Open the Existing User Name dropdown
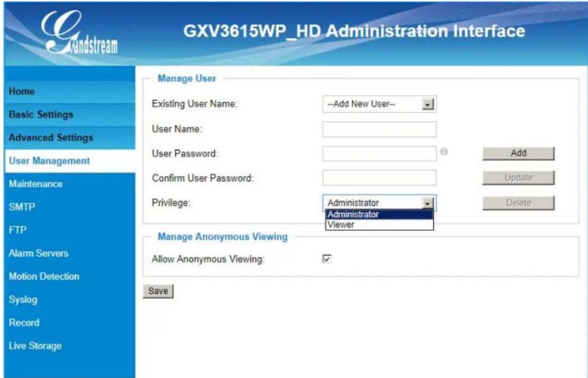 pyautogui.click(x=379, y=104)
